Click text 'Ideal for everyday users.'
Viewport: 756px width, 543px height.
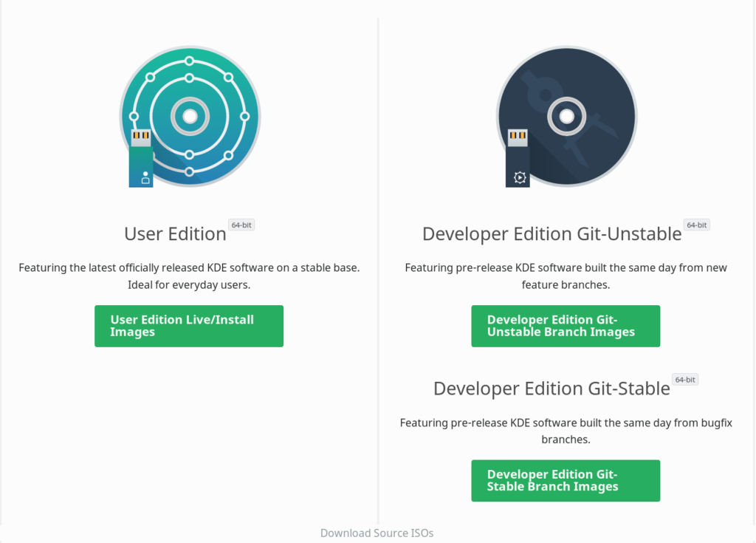coord(189,284)
